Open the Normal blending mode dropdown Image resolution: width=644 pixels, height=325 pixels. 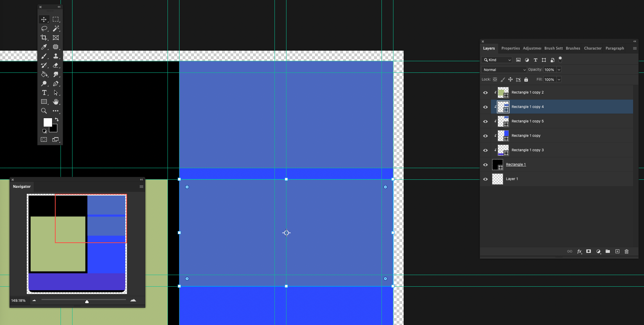pos(504,70)
